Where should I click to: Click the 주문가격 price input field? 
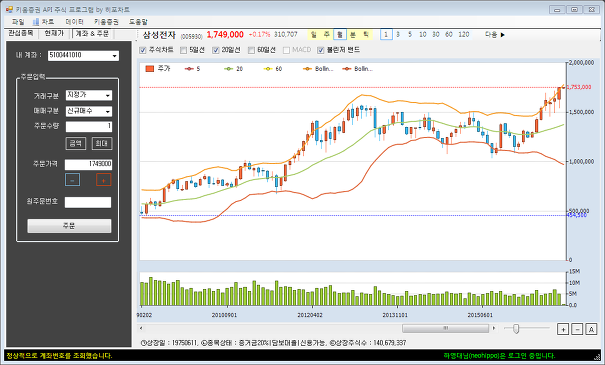(x=88, y=164)
